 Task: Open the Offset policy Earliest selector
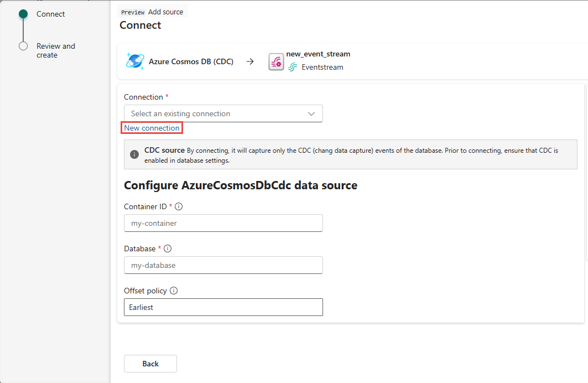click(223, 307)
